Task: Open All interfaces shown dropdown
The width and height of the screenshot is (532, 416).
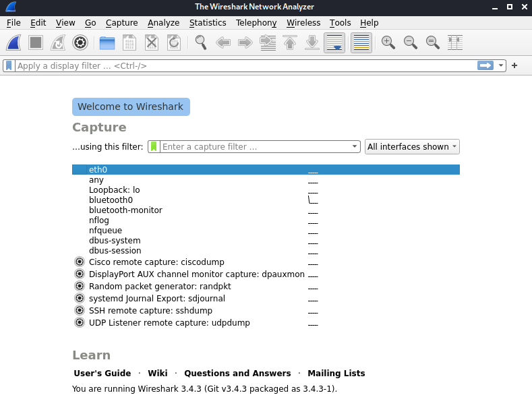Action: coord(412,146)
